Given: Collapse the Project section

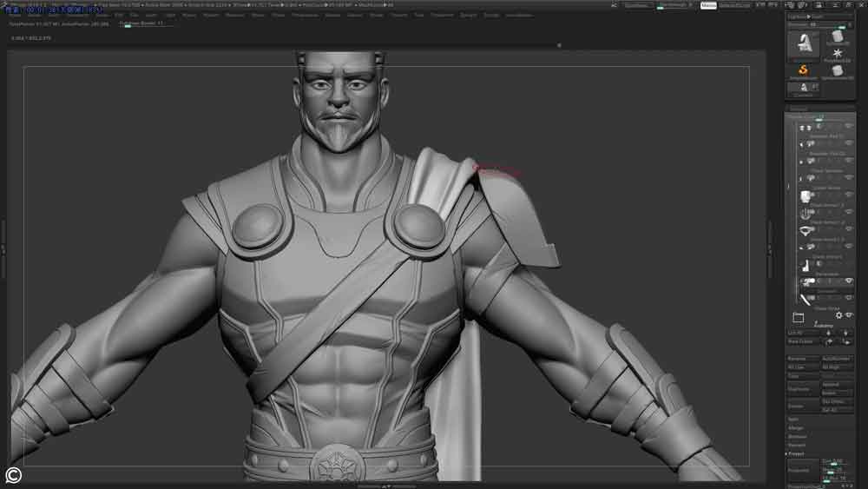Looking at the screenshot, I should pos(796,454).
